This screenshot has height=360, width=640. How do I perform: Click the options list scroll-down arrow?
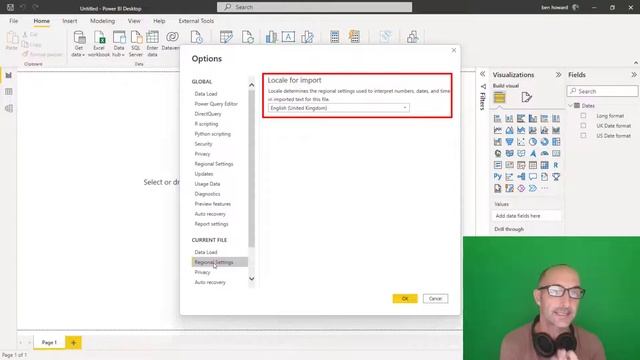point(251,279)
